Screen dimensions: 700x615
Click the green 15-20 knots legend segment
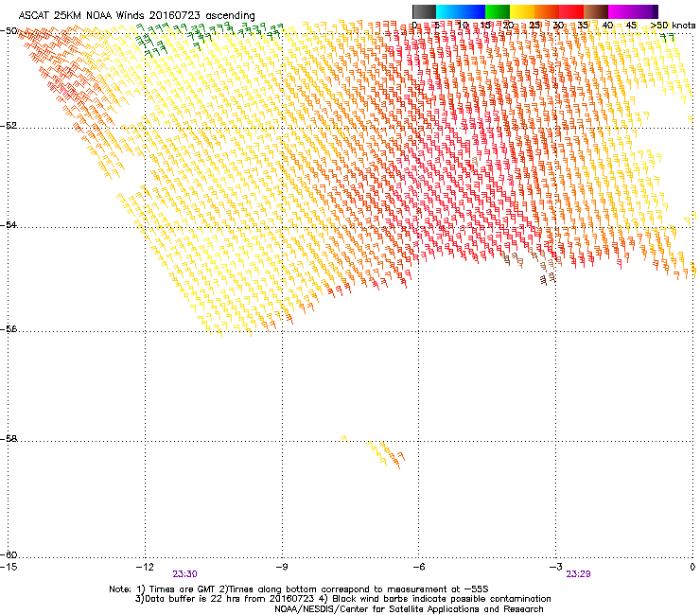click(x=498, y=11)
